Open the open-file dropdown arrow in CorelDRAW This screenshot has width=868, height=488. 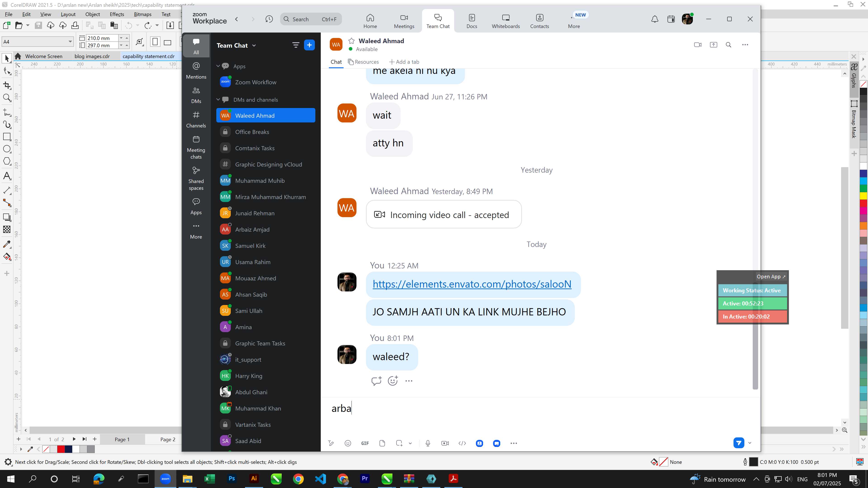coord(28,25)
